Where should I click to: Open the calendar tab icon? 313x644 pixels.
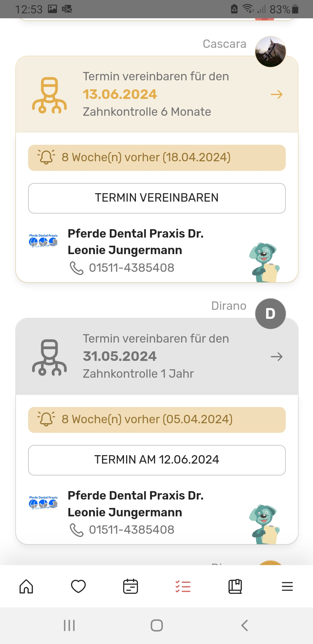(x=130, y=586)
